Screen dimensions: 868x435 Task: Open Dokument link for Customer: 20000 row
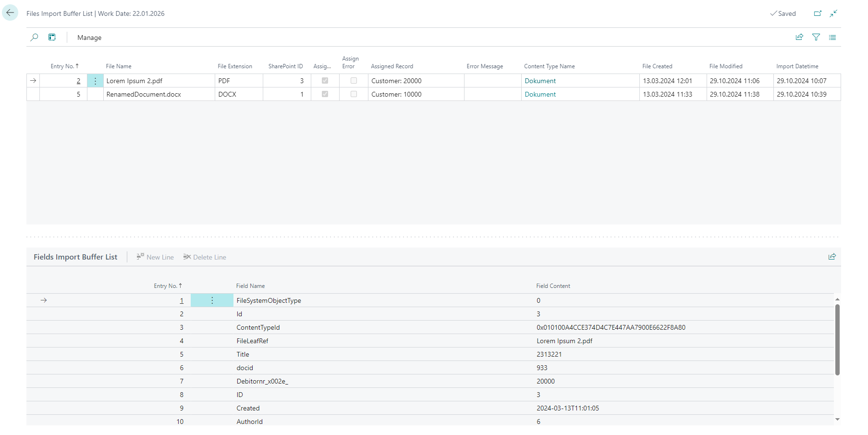[x=540, y=81]
